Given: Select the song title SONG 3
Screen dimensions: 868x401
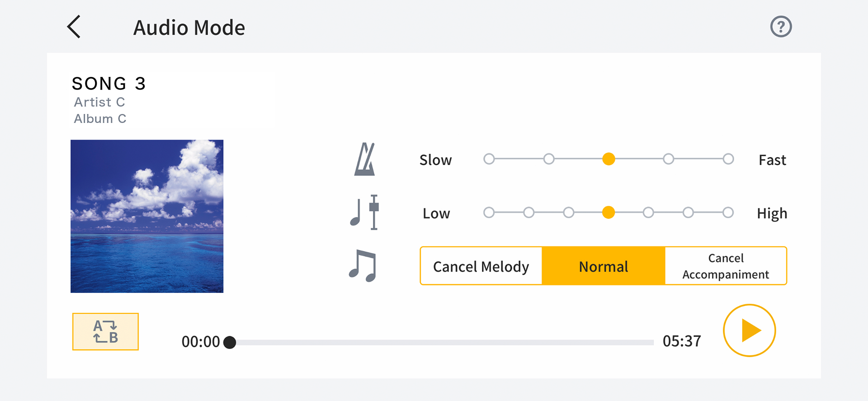Looking at the screenshot, I should pyautogui.click(x=108, y=84).
